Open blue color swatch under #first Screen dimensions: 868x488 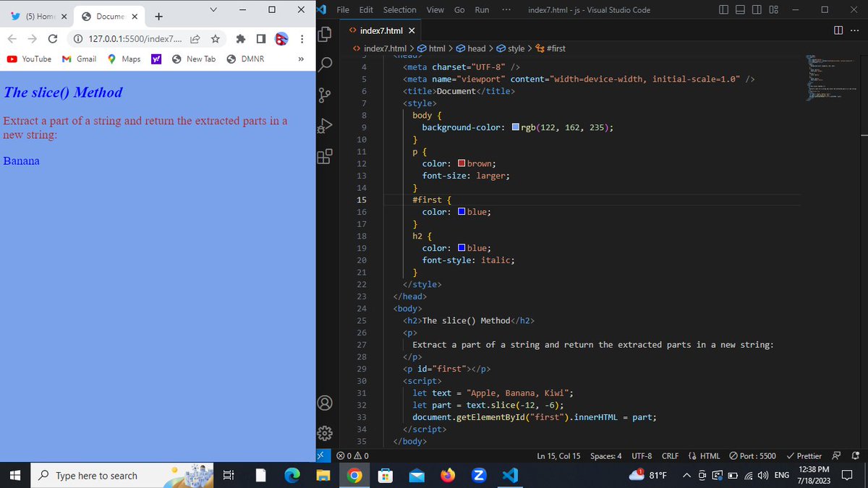tap(461, 212)
